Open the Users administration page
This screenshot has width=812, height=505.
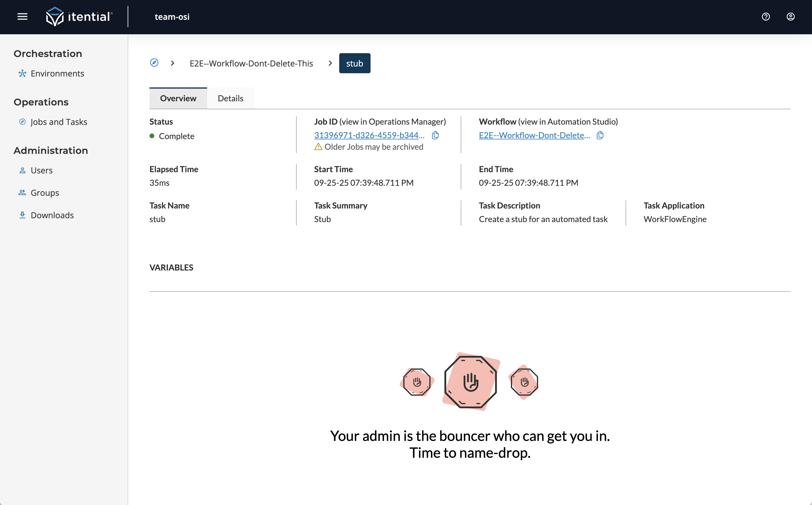pyautogui.click(x=41, y=170)
